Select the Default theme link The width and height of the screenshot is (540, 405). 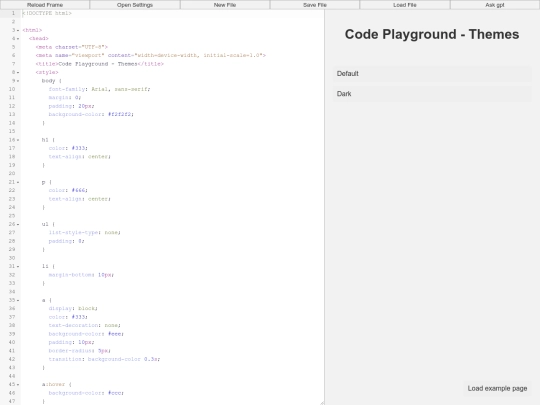click(432, 74)
